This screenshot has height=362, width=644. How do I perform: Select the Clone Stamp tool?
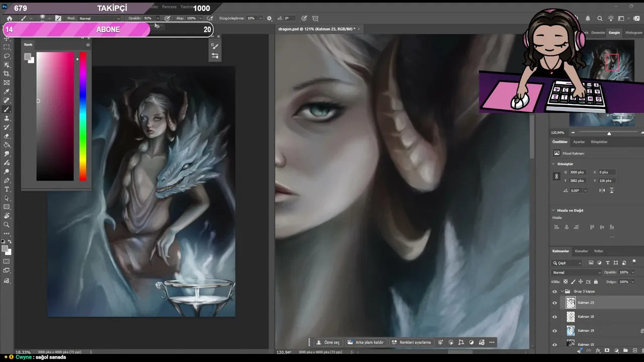7,119
